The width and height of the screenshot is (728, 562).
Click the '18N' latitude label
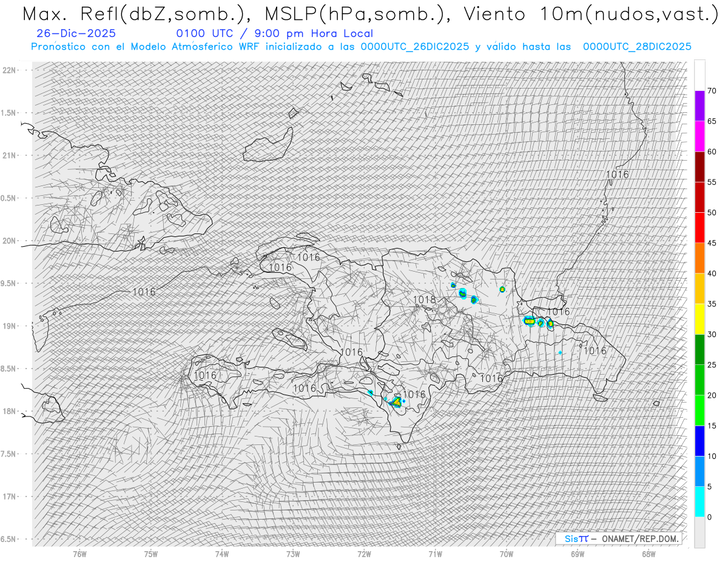[x=10, y=411]
